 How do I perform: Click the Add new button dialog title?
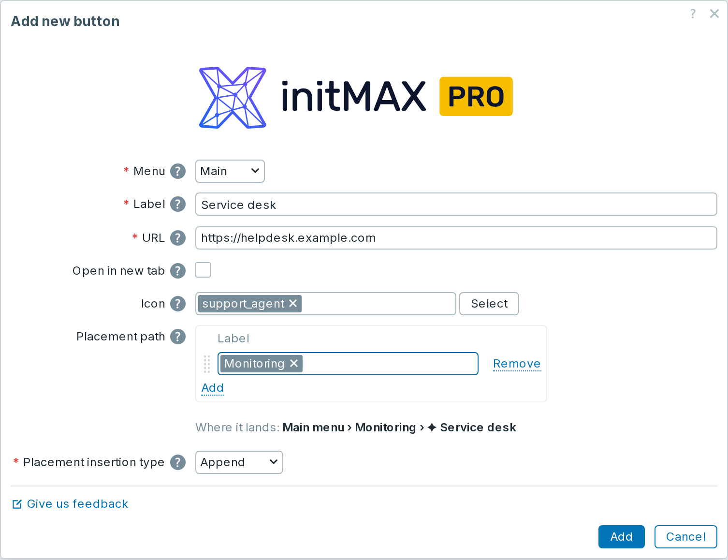point(65,21)
